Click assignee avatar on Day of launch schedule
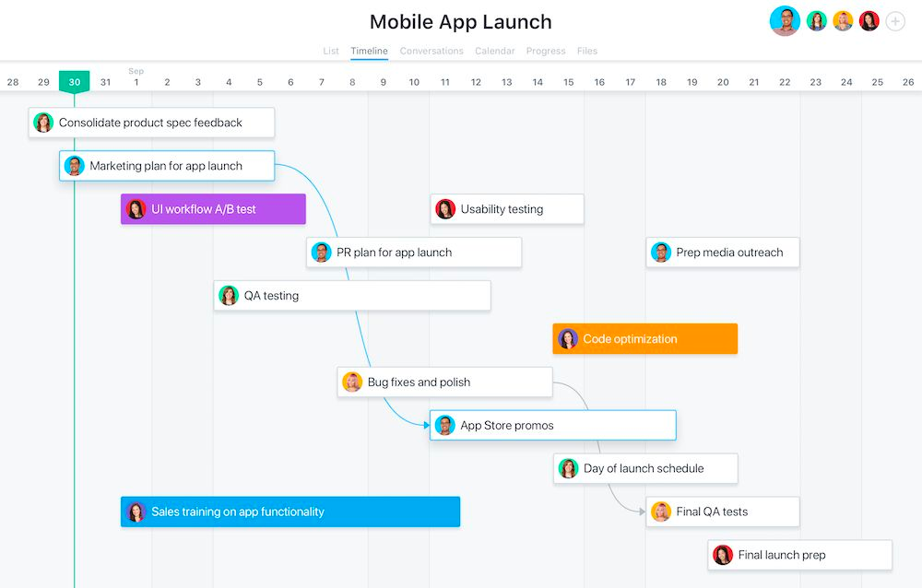 (x=568, y=468)
